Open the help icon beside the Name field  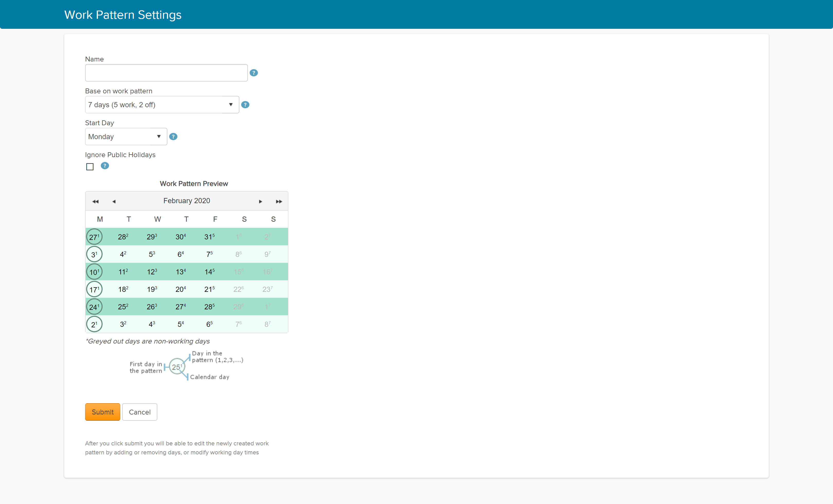point(253,73)
